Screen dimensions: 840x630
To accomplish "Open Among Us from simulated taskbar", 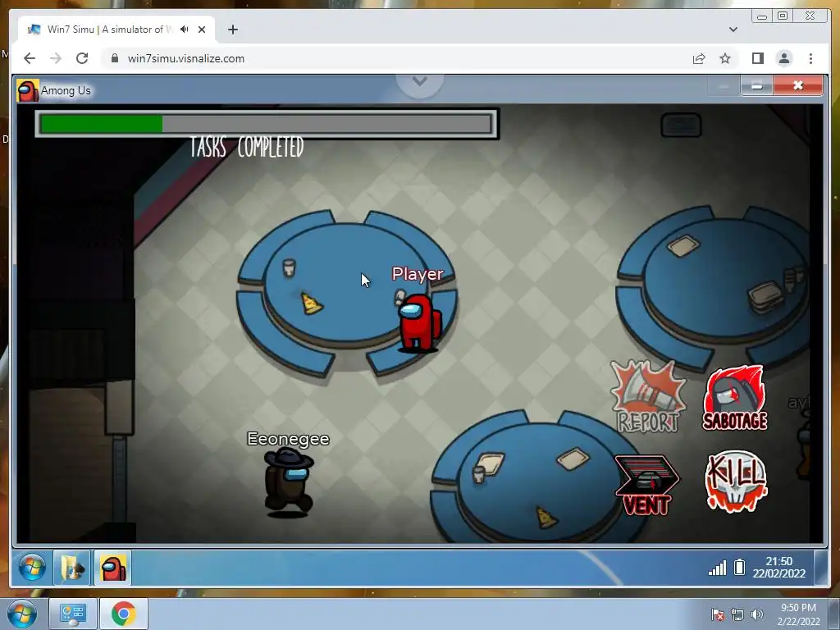I will [113, 568].
